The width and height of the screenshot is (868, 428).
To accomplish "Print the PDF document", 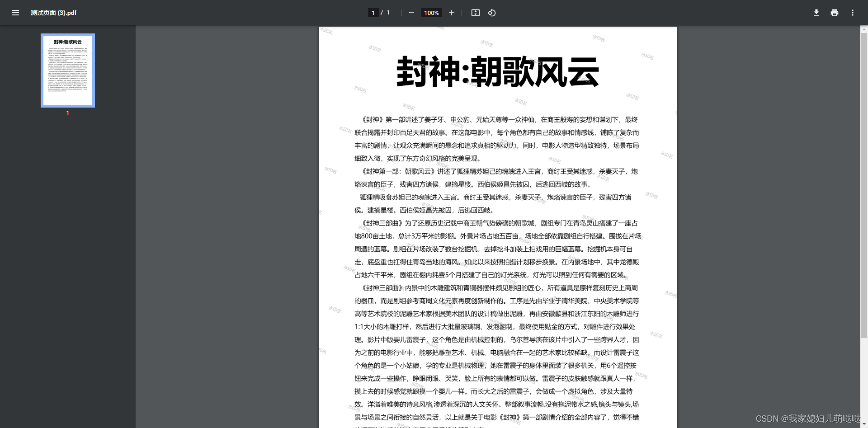I will (835, 13).
